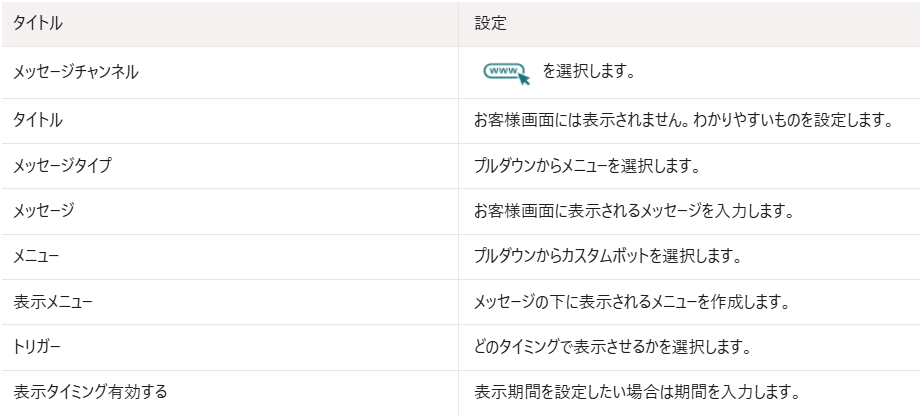
Task: Click the を選択します text beside the icon
Action: pos(588,73)
